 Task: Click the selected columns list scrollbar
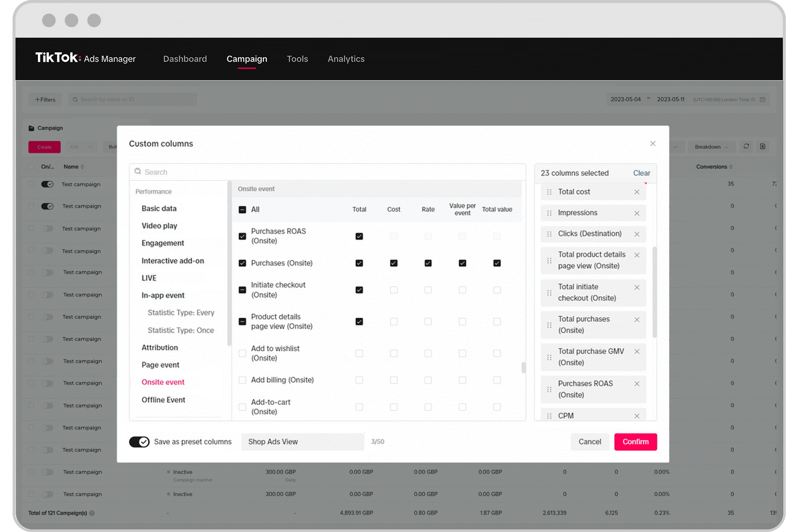tap(654, 292)
